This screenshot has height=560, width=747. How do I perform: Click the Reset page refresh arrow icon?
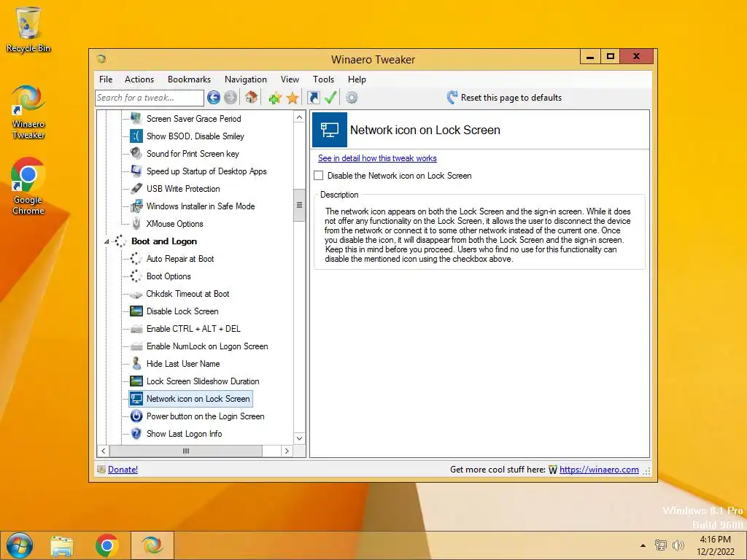[452, 97]
